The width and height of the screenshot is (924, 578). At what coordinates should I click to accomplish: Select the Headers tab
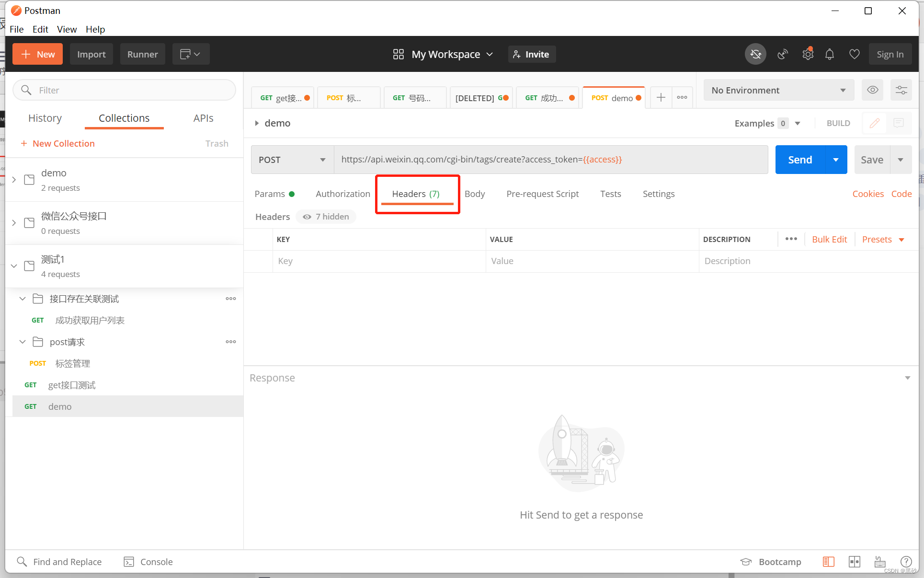(x=415, y=193)
